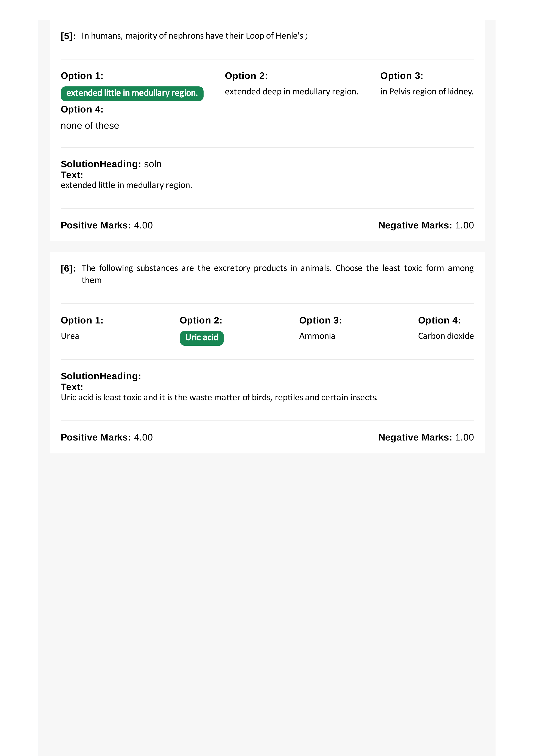Click the green 'Uric acid' answer badge

click(202, 338)
